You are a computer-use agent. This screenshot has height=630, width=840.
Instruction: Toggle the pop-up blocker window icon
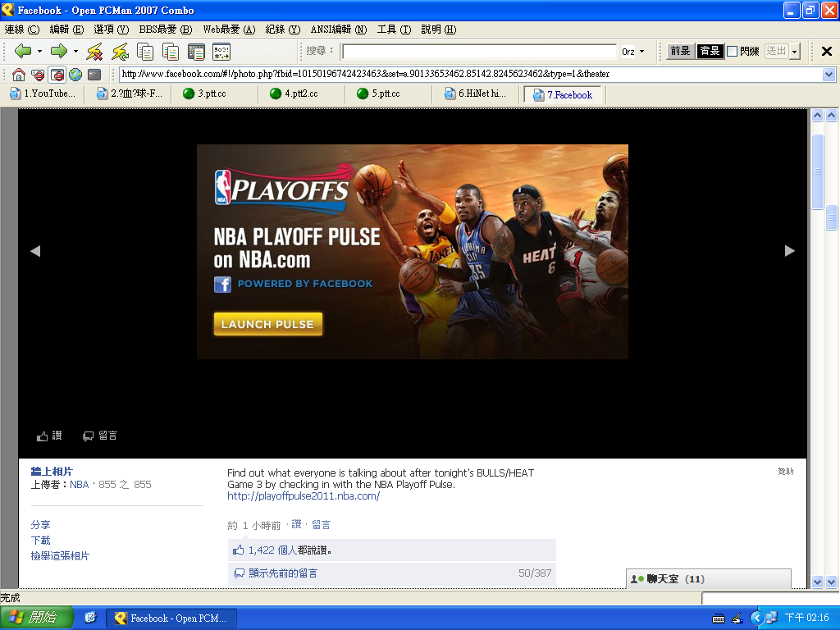click(57, 75)
